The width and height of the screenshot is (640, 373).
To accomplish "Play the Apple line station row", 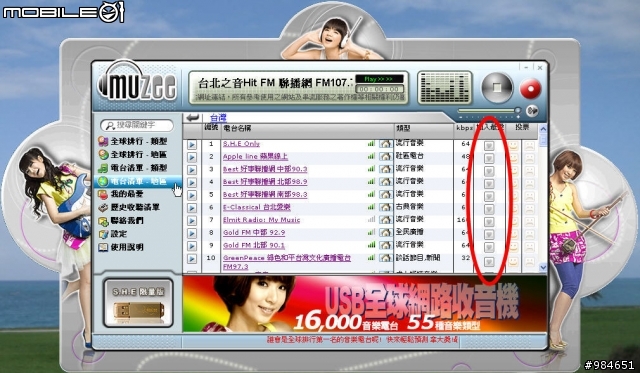I will [192, 157].
